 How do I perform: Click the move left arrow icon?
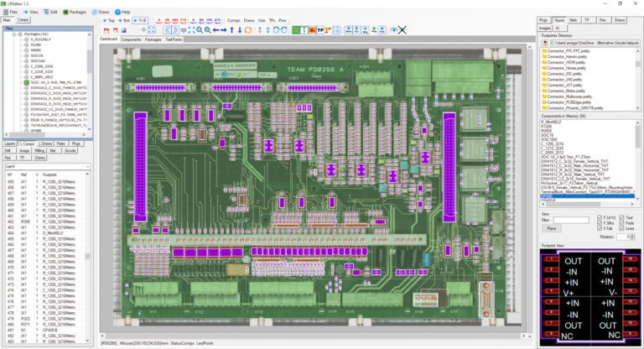[x=216, y=30]
